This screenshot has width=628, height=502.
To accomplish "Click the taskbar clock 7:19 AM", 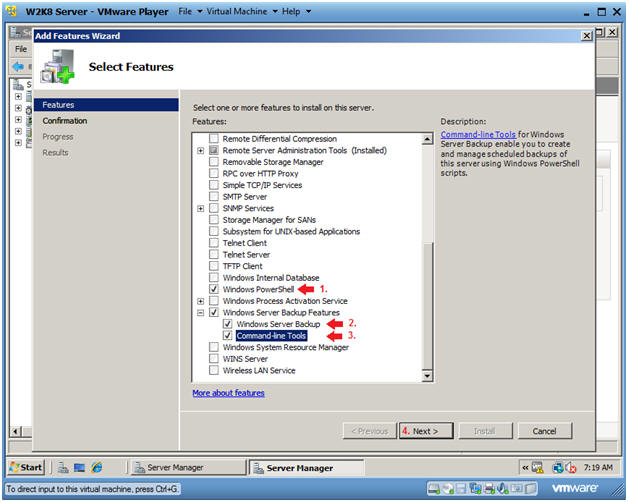I will click(x=598, y=468).
